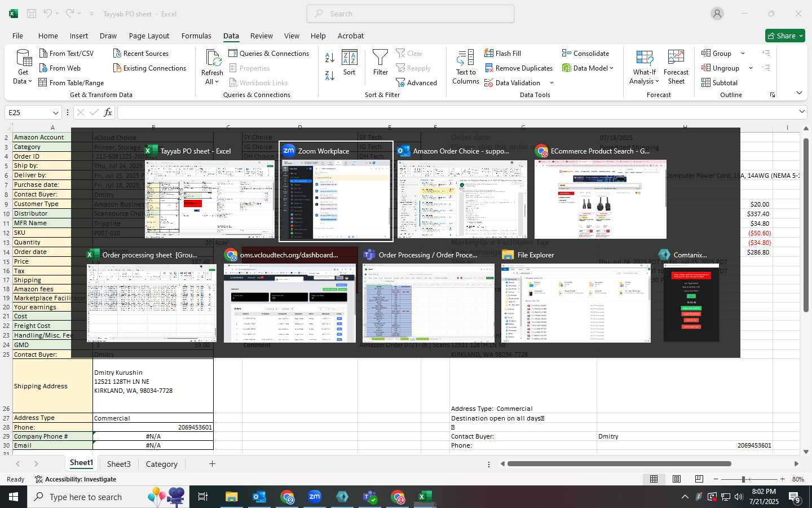Select the Category worksheet tab
Screen dimensions: 812x508
point(162,464)
